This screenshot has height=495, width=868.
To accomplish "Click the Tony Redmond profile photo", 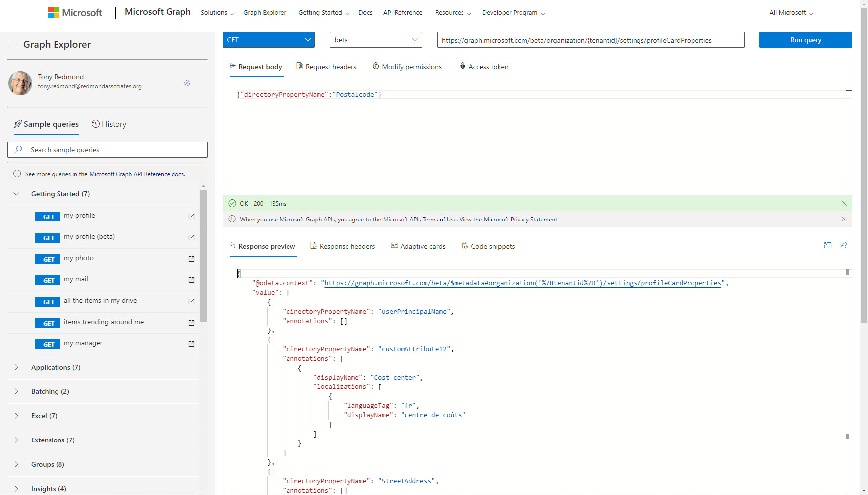I will (20, 83).
